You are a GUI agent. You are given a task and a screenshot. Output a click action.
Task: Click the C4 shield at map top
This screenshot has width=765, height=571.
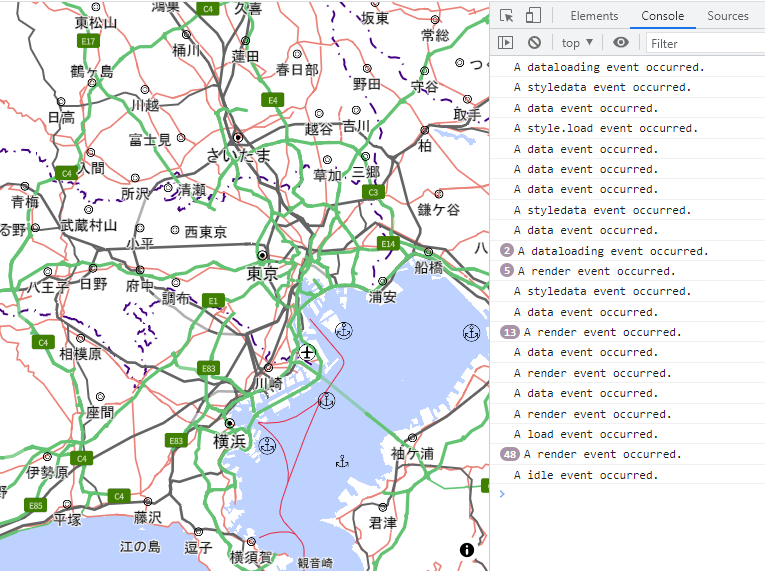pos(208,8)
